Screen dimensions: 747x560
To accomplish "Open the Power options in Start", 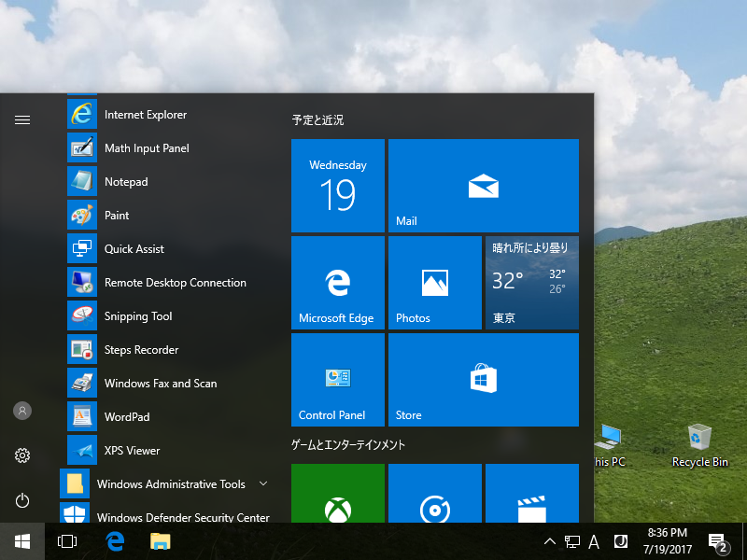I will tap(22, 500).
